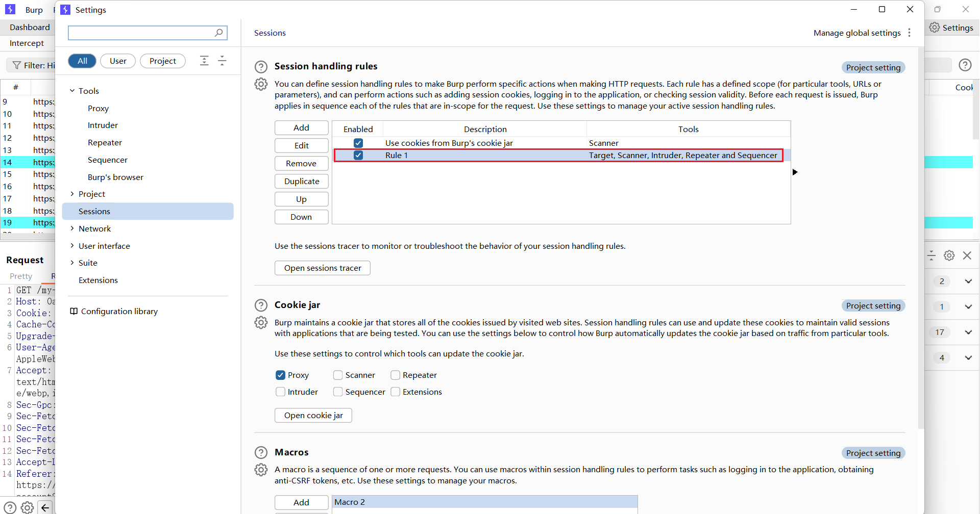The width and height of the screenshot is (980, 514).
Task: Expand the inspector row showing 17
Action: point(968,332)
